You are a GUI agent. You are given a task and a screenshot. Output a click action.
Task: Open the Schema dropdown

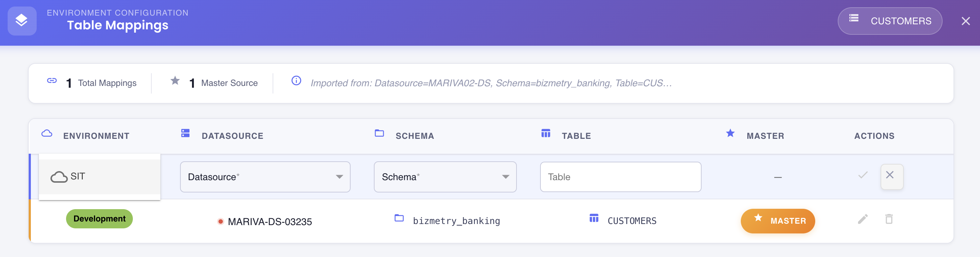click(x=445, y=177)
